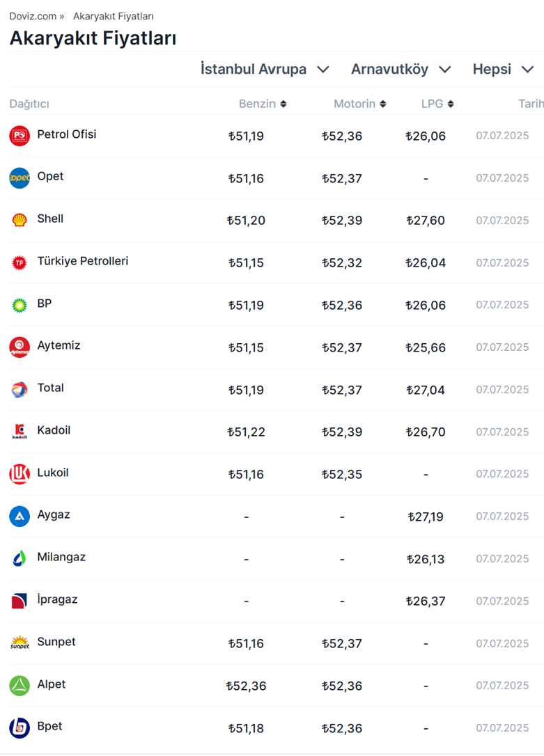
Task: Click Akaryakıt Fiyatları breadcrumb link
Action: (x=113, y=16)
